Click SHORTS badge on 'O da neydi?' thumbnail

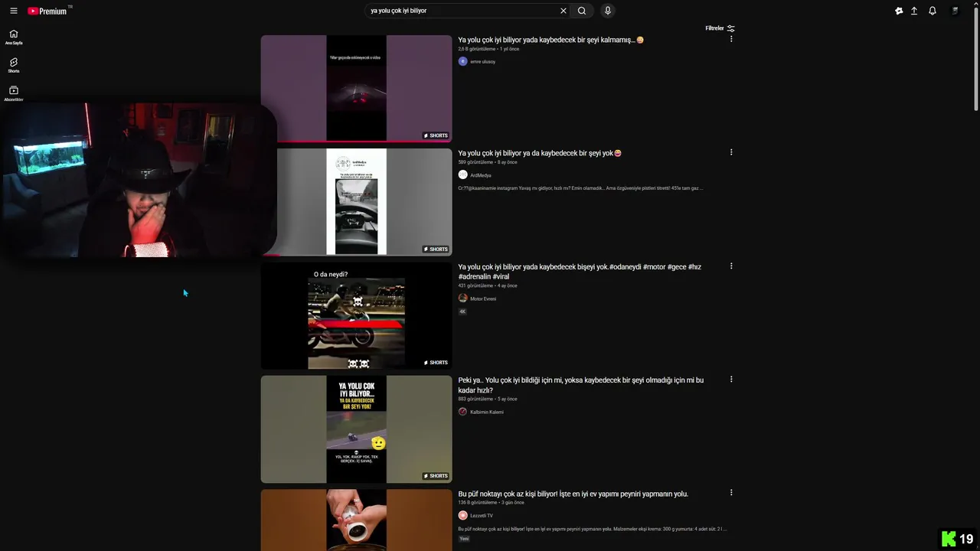pos(436,363)
